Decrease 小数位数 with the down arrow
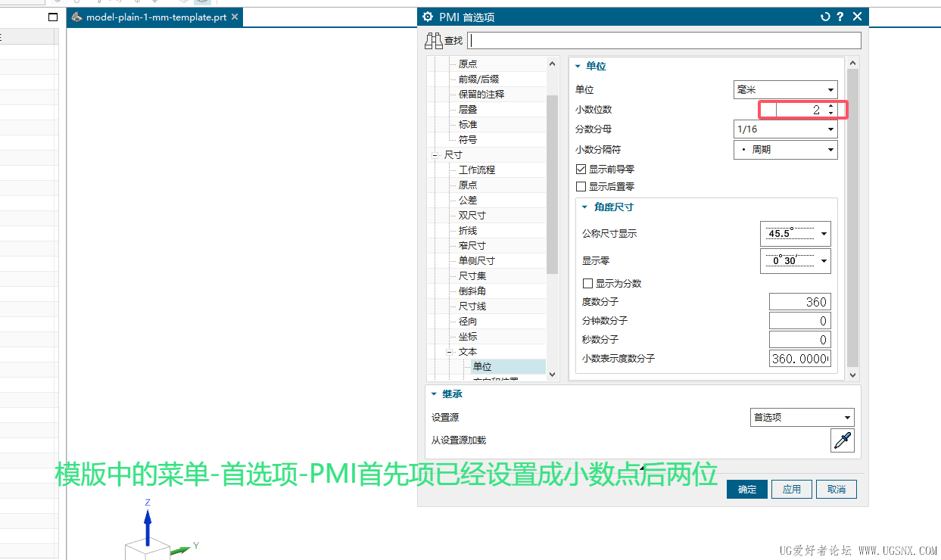 [x=830, y=114]
